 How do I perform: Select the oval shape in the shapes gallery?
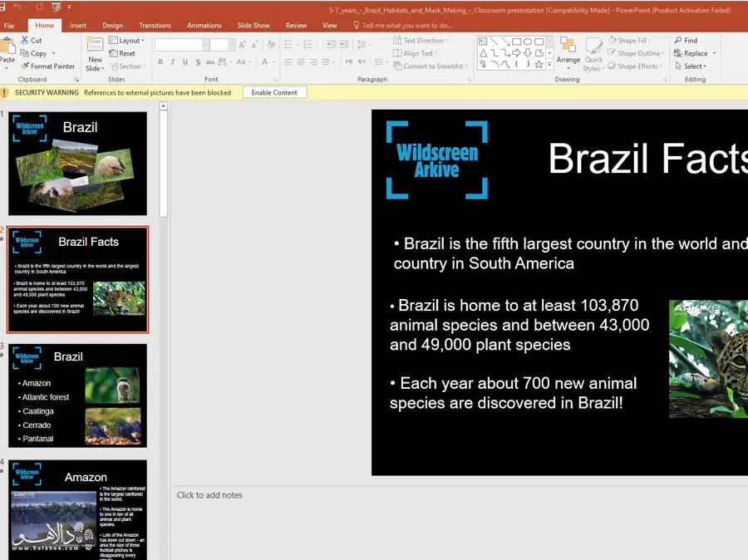pos(528,42)
